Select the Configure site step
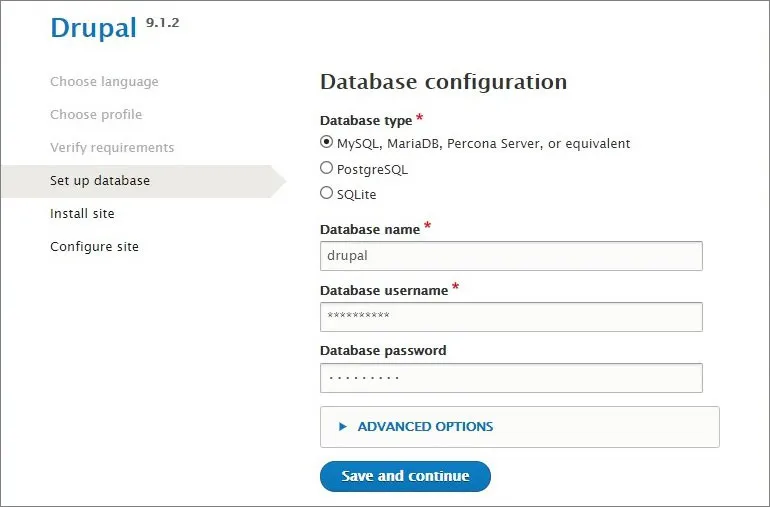 click(x=94, y=247)
